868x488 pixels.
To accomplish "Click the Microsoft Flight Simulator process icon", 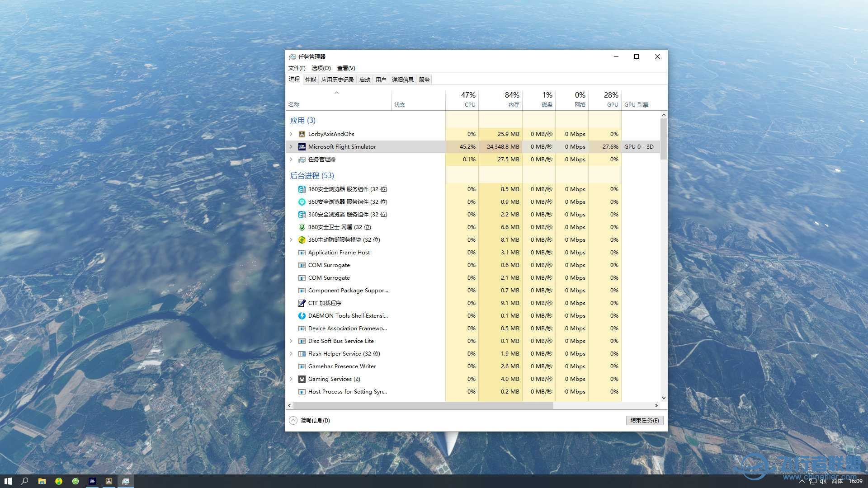I will [302, 147].
